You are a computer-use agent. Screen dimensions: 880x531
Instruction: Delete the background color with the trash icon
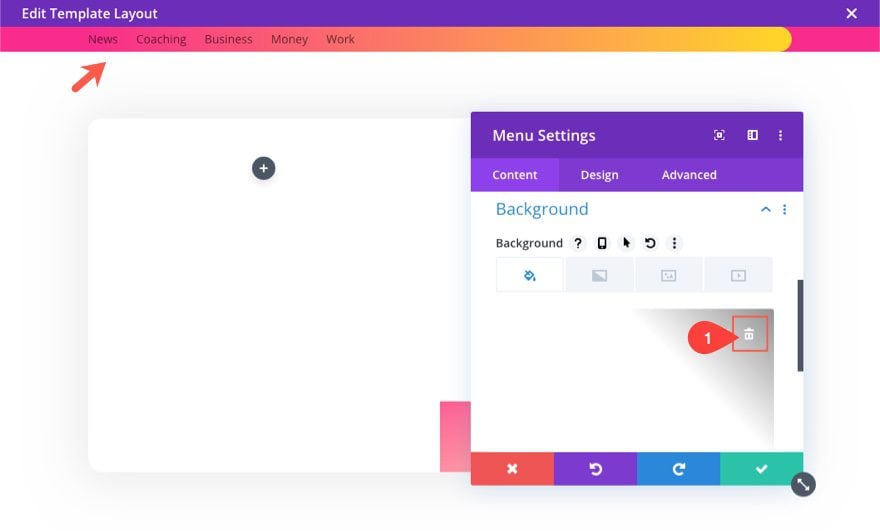(749, 335)
